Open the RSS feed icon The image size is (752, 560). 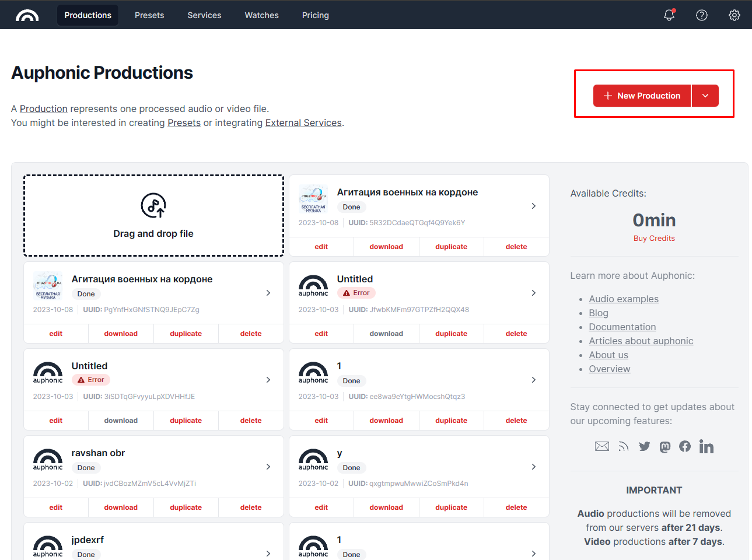[x=624, y=447]
